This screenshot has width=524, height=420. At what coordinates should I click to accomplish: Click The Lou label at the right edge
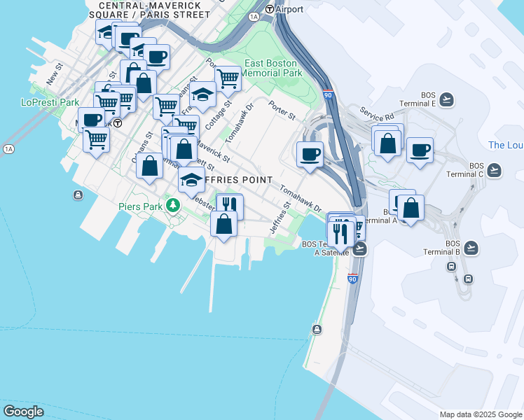[506, 145]
